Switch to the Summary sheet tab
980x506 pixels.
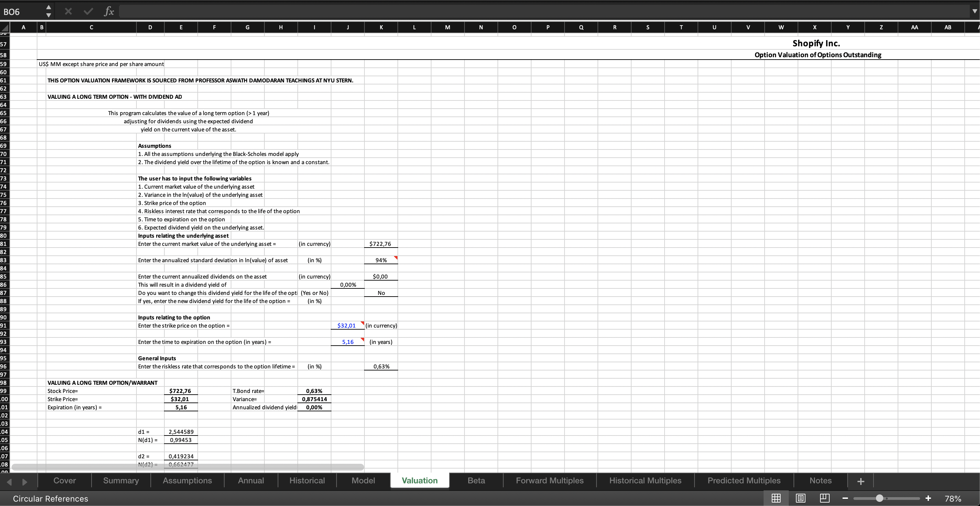[x=121, y=480]
